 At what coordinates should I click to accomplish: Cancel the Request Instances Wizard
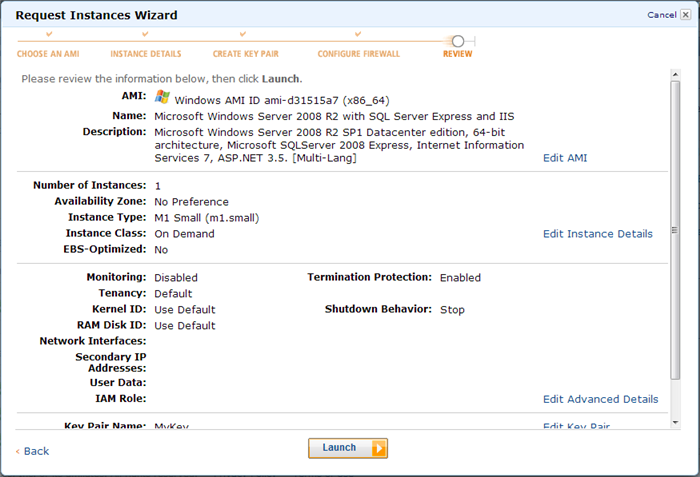662,15
